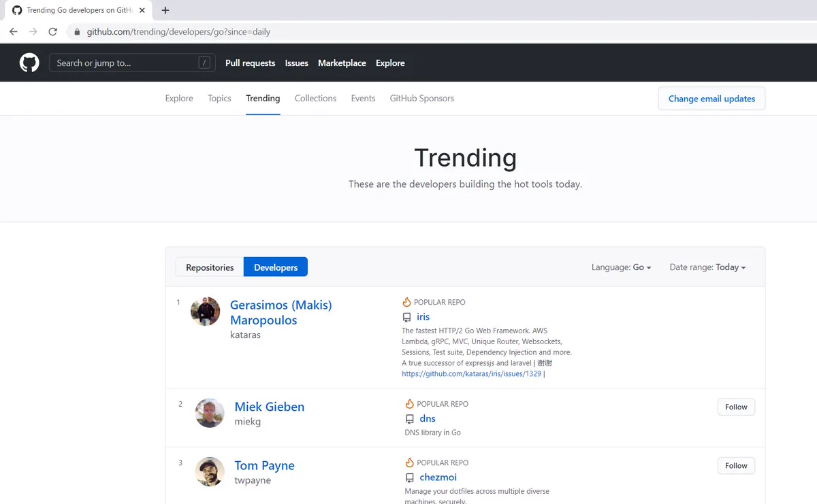This screenshot has width=817, height=504.
Task: Click the browser forward arrow
Action: [x=33, y=32]
